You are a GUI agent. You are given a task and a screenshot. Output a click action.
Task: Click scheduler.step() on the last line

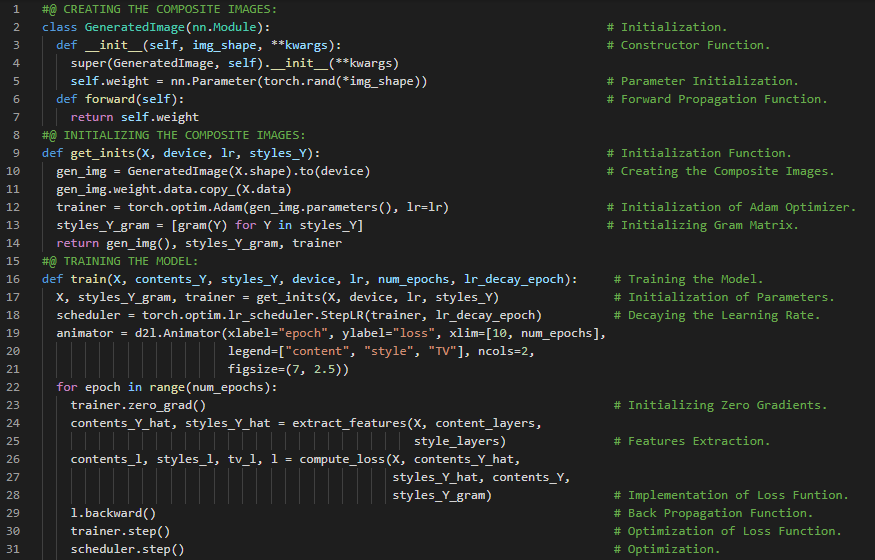(x=127, y=549)
